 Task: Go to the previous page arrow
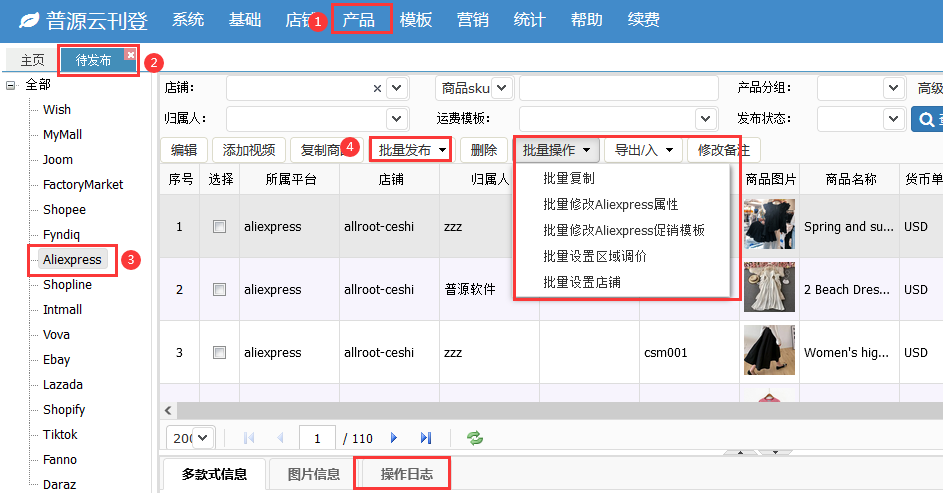280,438
